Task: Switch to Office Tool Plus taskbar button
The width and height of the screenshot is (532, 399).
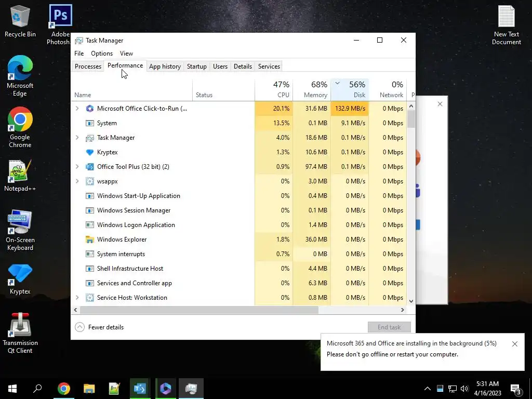Action: pyautogui.click(x=140, y=389)
